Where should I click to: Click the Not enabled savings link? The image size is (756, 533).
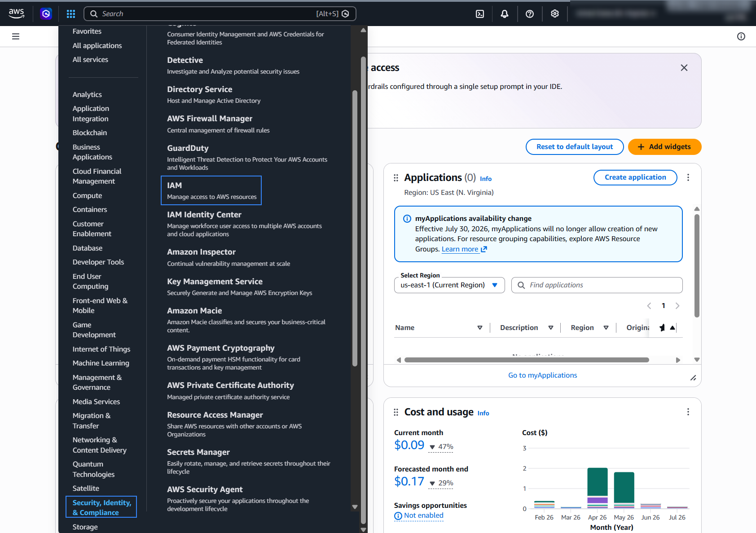tap(419, 515)
